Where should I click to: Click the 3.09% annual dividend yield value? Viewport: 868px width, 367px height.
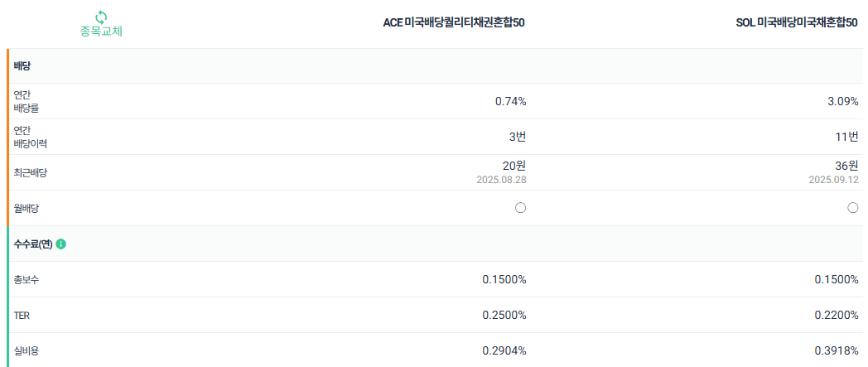(842, 101)
